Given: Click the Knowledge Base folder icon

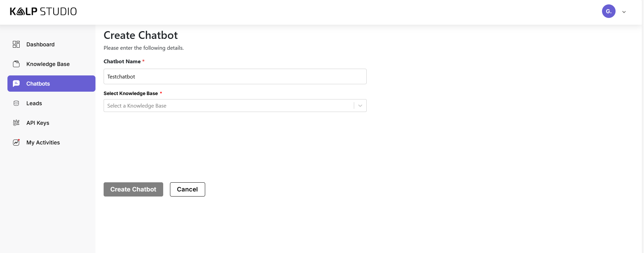Looking at the screenshot, I should 16,64.
